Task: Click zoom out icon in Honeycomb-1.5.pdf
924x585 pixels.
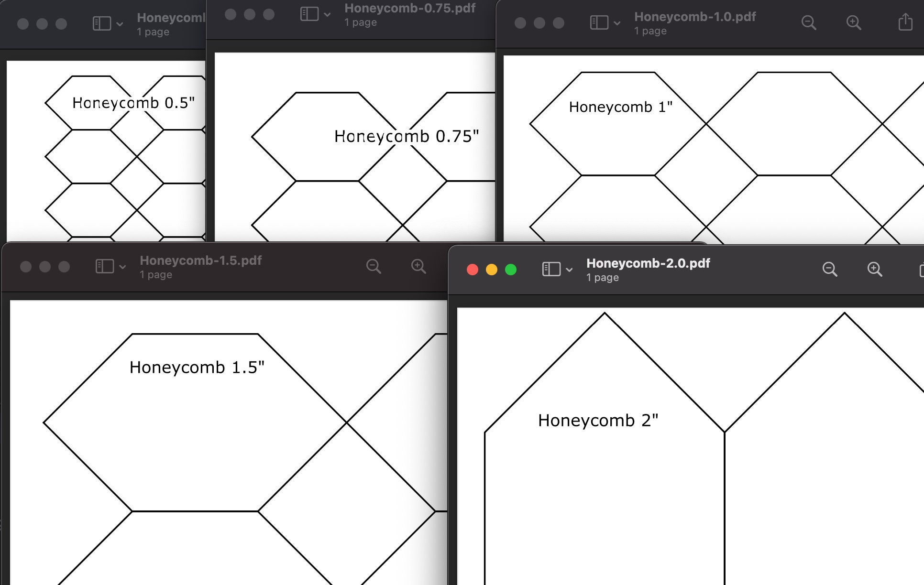Action: [x=374, y=266]
